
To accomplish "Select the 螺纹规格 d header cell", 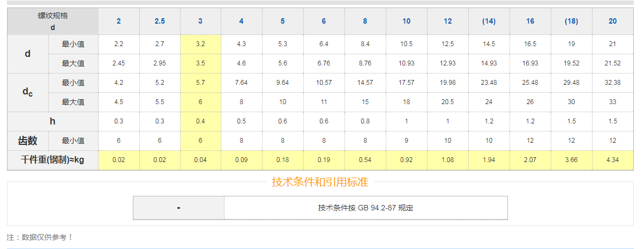I will tap(53, 21).
